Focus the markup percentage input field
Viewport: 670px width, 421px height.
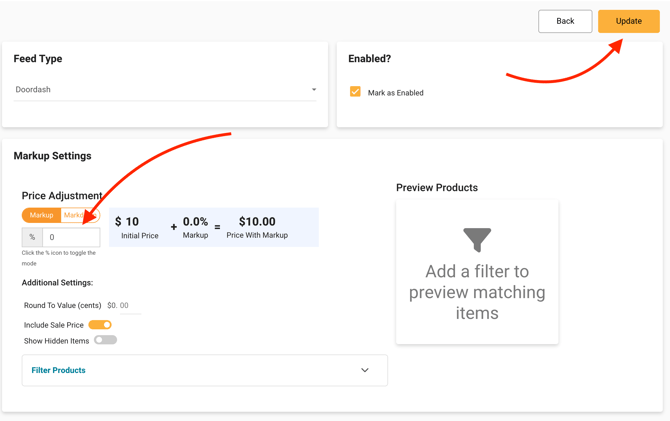tap(71, 237)
